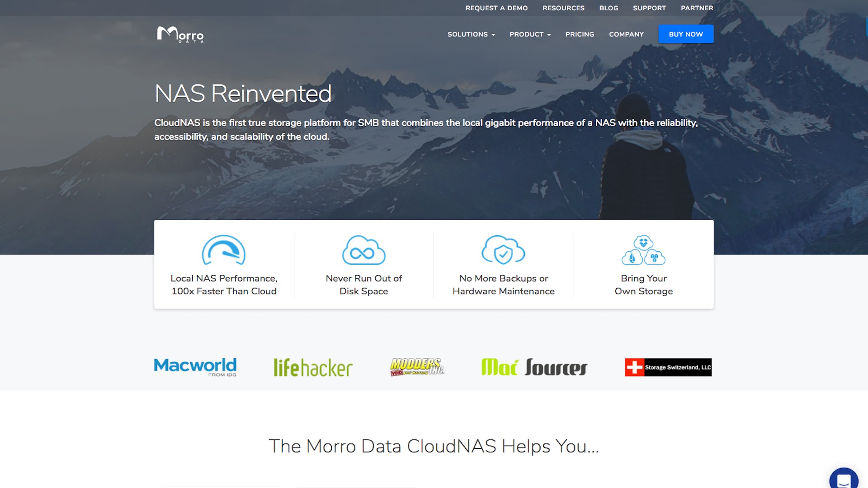This screenshot has height=488, width=868.
Task: Expand the Solutions dropdown menu
Action: [x=471, y=34]
